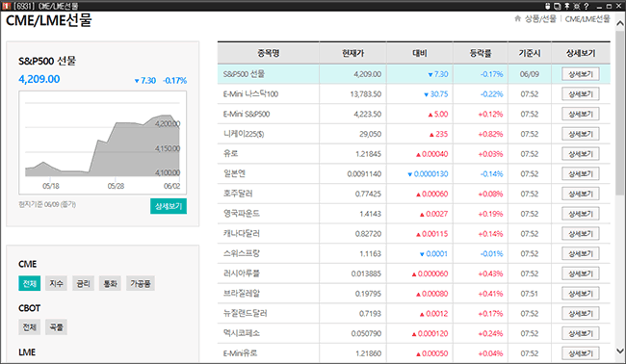Select CME 통화 filter tab
626x364 pixels.
(110, 283)
